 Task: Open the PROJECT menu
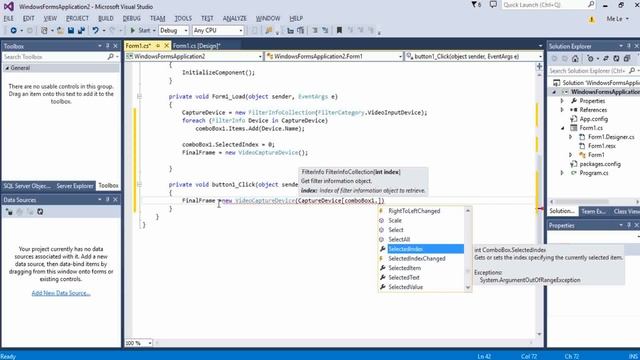point(77,18)
